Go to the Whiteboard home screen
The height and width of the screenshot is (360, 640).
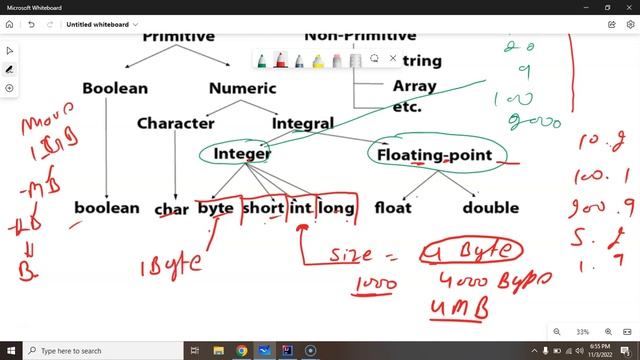coord(9,24)
